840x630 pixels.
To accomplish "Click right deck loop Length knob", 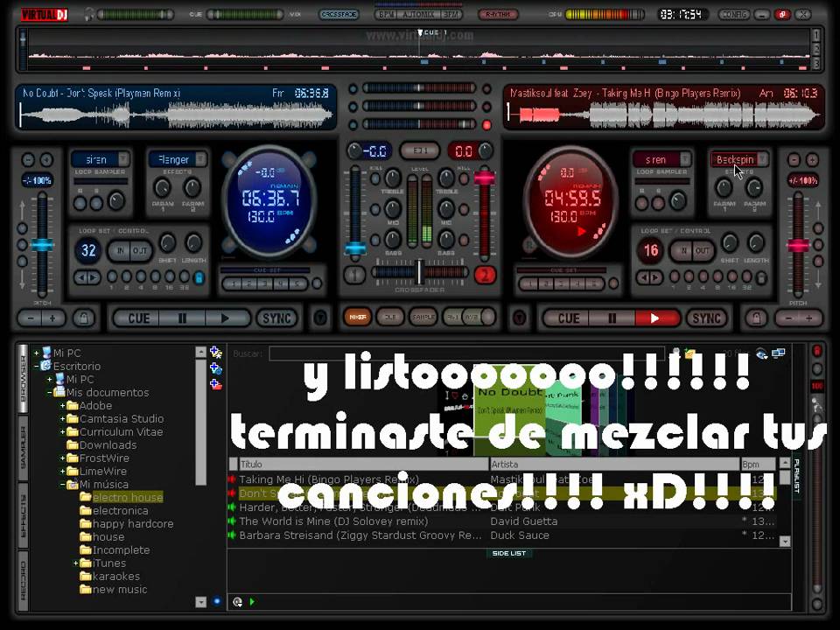I will point(756,242).
